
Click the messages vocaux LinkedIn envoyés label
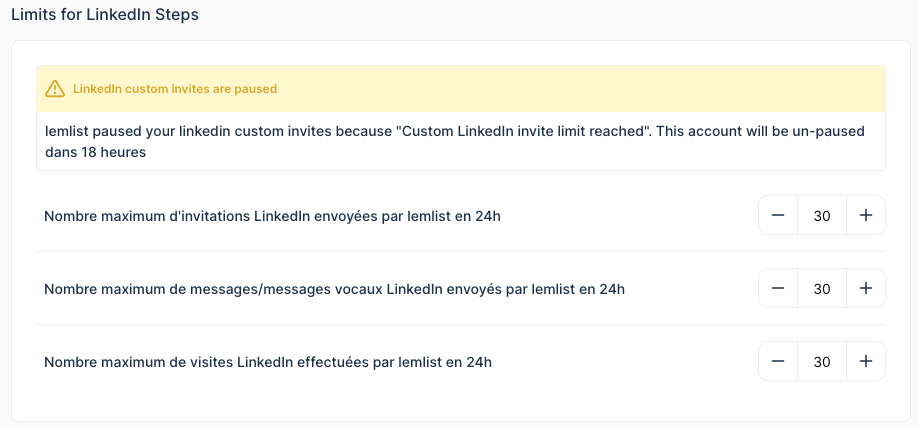tap(335, 289)
